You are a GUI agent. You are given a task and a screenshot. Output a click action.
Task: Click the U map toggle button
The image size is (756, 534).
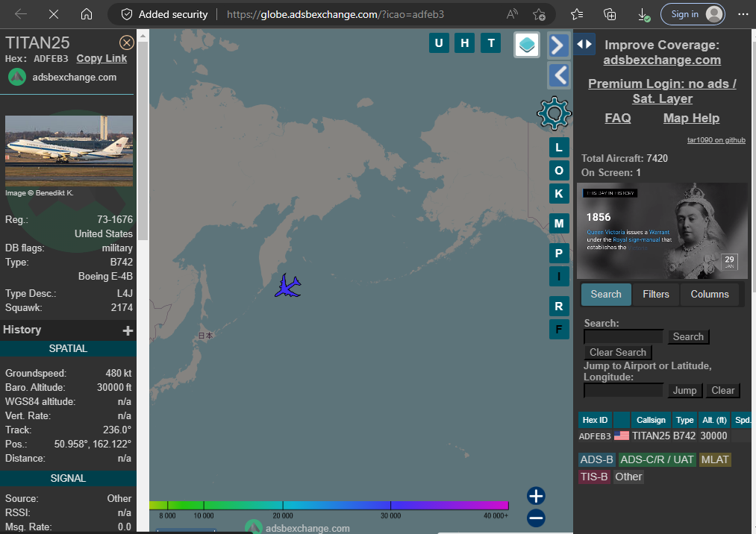[439, 43]
